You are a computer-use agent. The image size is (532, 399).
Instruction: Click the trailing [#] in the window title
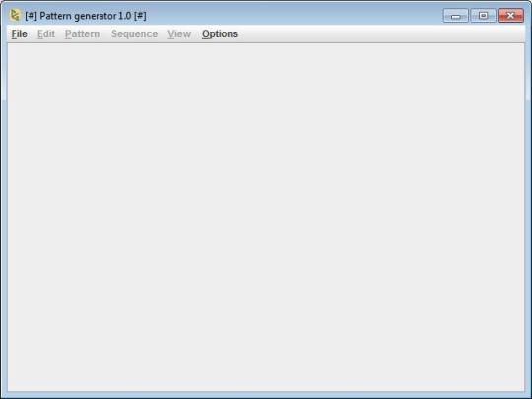[140, 16]
